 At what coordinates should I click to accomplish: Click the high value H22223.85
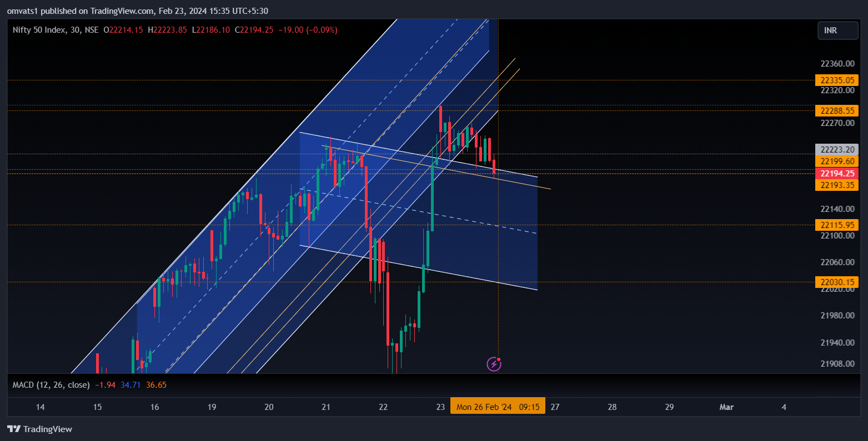tap(167, 30)
